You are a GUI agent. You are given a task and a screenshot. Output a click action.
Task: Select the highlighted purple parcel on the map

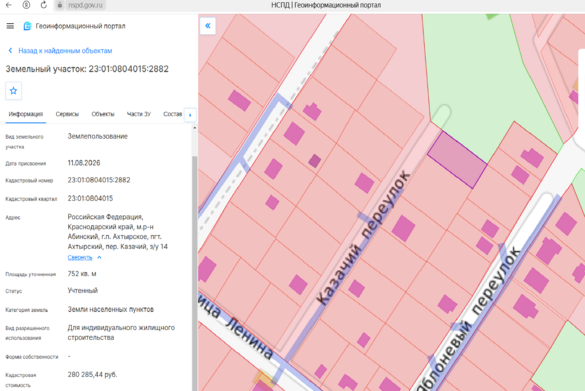[x=457, y=159]
